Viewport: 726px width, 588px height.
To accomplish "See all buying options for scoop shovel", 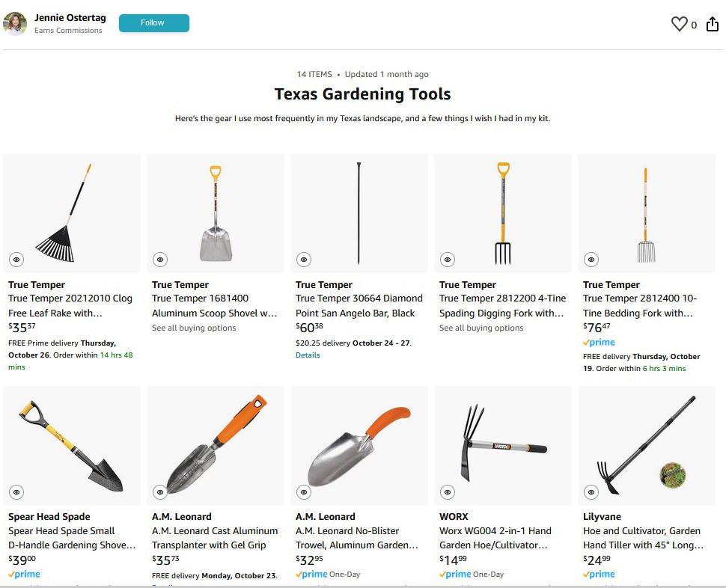I will click(194, 328).
